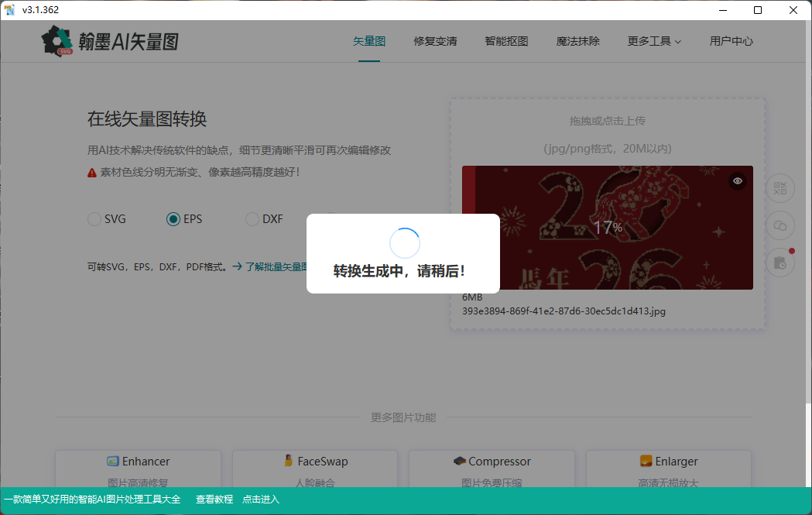Click the 翰墨AI矢量图 logo icon
Viewport: 812px width, 515px height.
(58, 41)
